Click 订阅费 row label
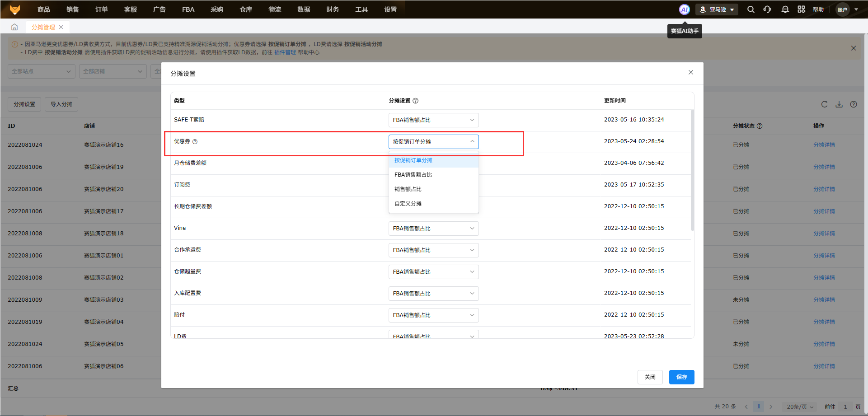 pos(182,185)
